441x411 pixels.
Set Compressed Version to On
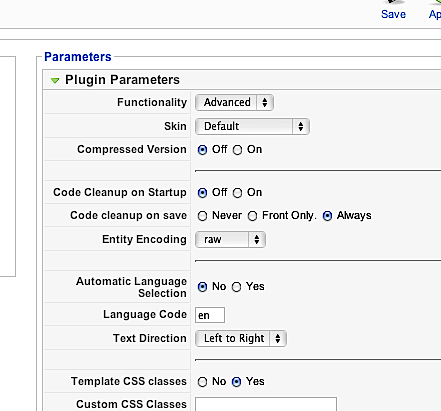(237, 150)
